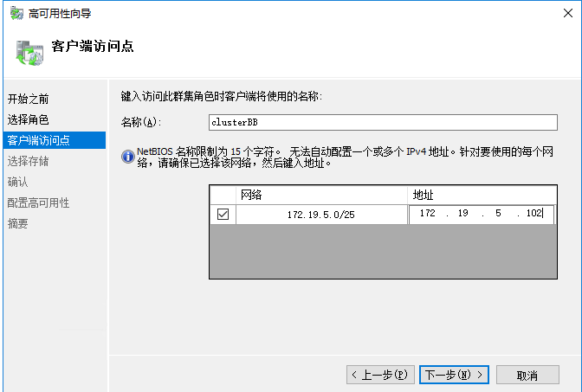Click the blue information icon

point(128,157)
